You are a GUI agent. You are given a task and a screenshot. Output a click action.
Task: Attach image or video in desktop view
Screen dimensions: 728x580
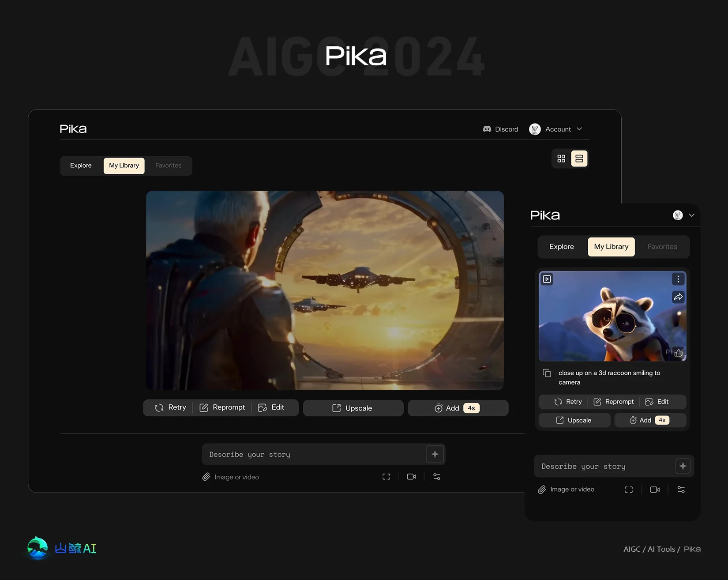pos(231,477)
